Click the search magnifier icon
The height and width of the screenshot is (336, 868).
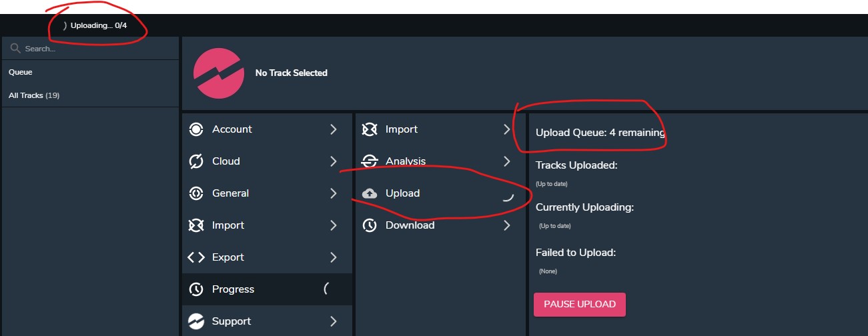(15, 49)
